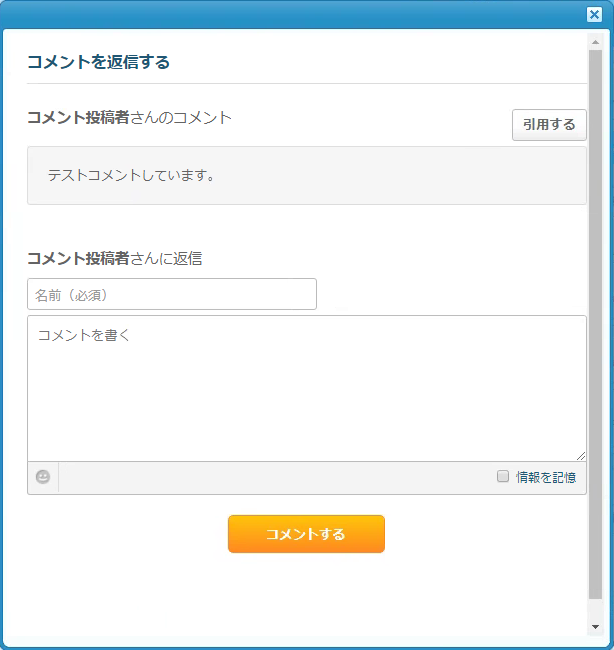This screenshot has width=614, height=650.
Task: Submit with the orange コメントする button
Action: tap(306, 534)
